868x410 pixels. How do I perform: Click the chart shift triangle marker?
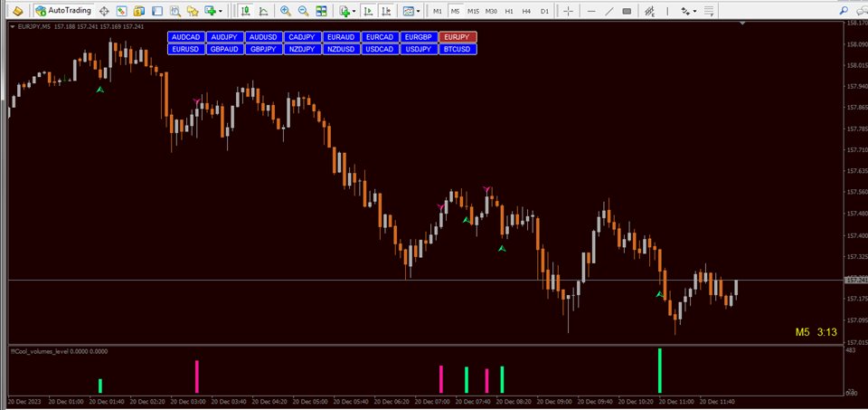742,24
